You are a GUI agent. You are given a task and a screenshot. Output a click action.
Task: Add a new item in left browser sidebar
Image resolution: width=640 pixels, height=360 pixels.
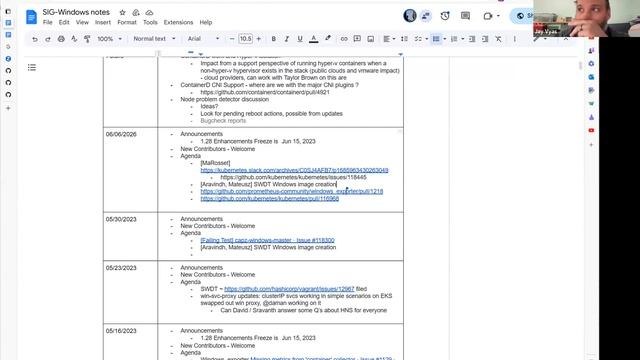9,109
